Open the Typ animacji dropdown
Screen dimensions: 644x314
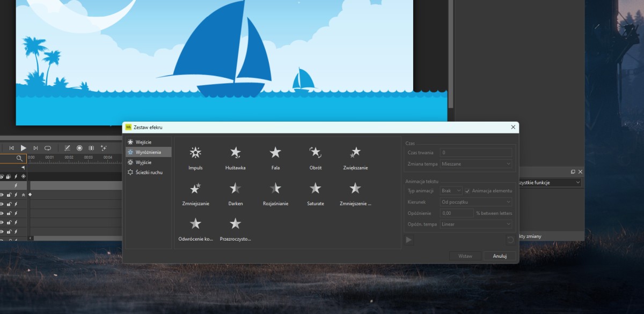click(451, 191)
